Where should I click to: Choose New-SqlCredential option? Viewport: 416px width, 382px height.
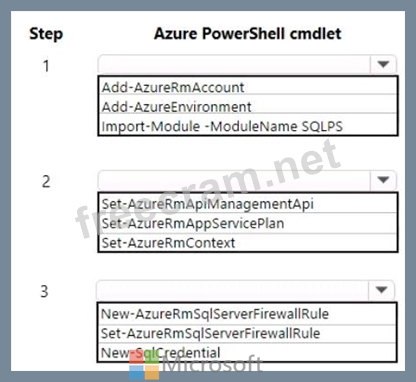247,352
